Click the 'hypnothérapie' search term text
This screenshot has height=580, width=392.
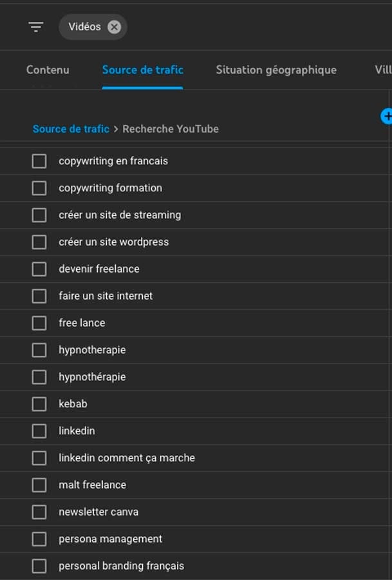[92, 377]
